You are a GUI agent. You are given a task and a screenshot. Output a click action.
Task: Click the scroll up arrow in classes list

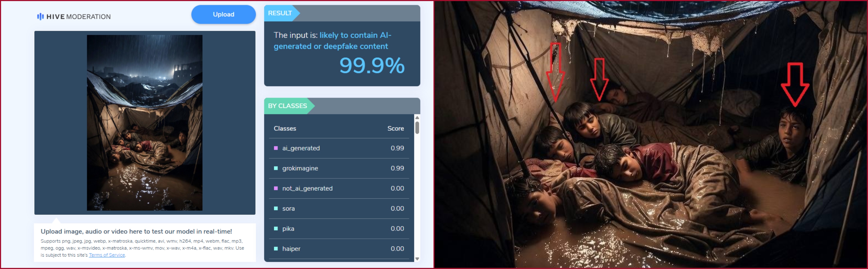point(417,118)
